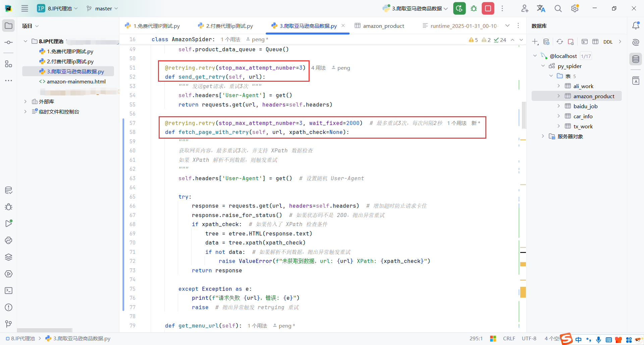Switch to amazon_product tab
Screen dimensions: 644x345
(x=379, y=26)
